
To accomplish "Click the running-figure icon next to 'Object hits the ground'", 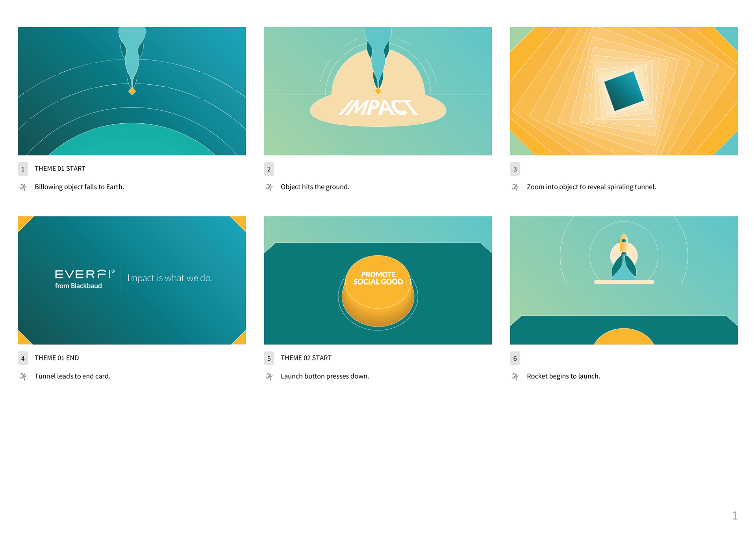I will (269, 187).
